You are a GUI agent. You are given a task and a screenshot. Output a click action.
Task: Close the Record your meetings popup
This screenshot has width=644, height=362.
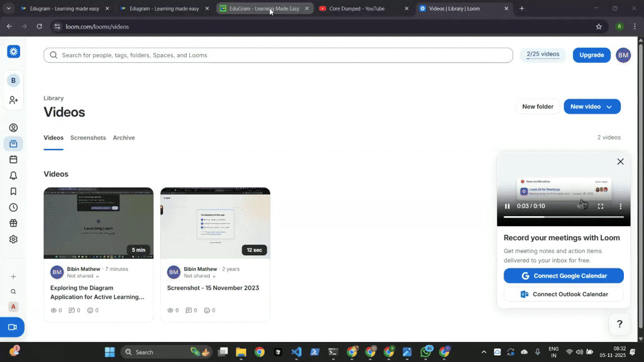click(620, 162)
